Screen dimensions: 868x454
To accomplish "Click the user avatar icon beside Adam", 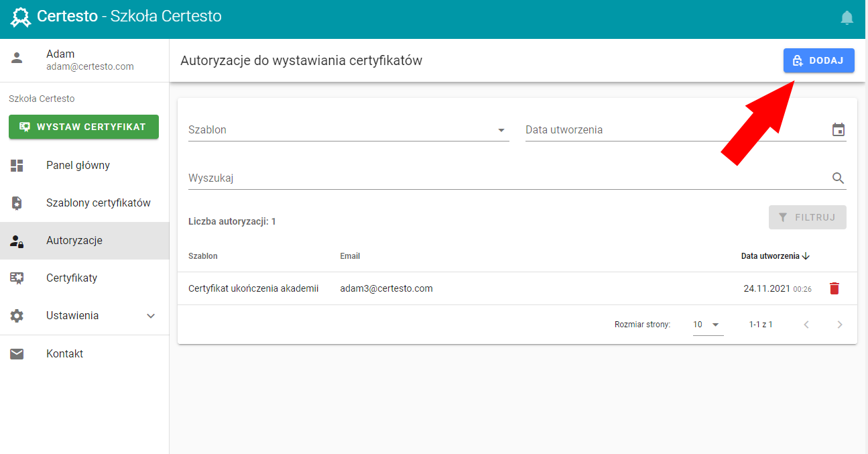I will [x=17, y=58].
